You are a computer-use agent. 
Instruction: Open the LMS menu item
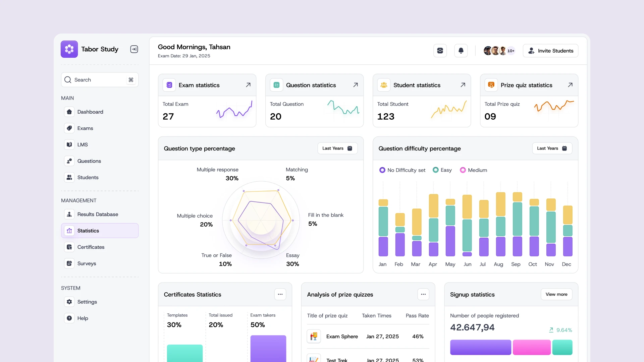[x=100, y=144]
